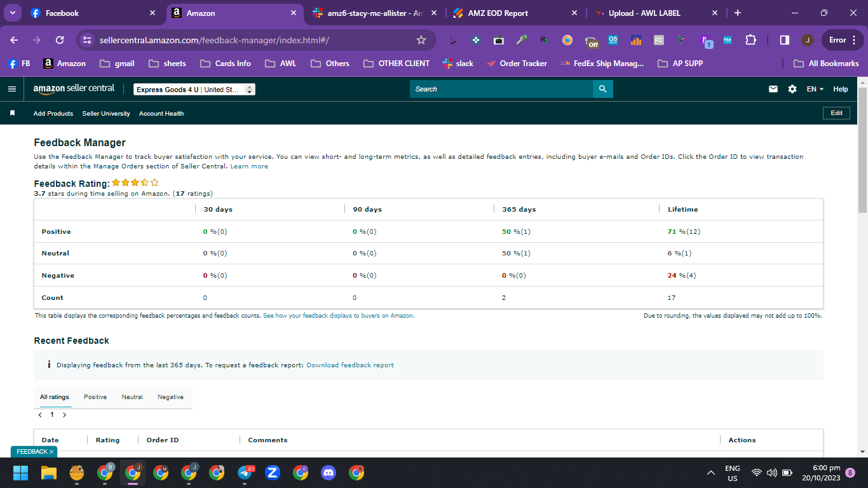Open the All Bookmarks folder

tap(827, 64)
